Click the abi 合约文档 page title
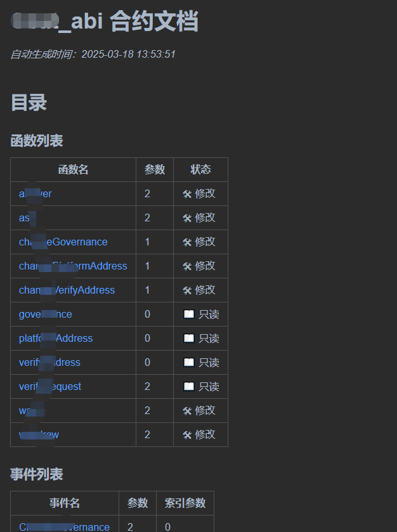This screenshot has height=532, width=397. tap(105, 22)
